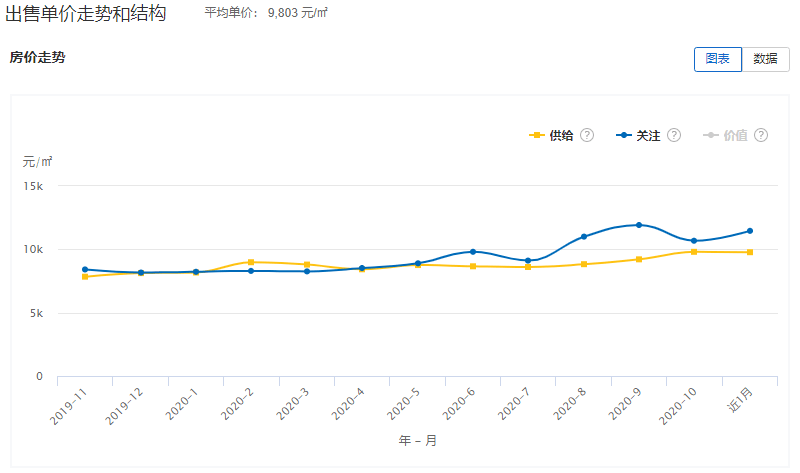
Task: Click the 关注 data point at 2020-10
Action: [x=694, y=241]
